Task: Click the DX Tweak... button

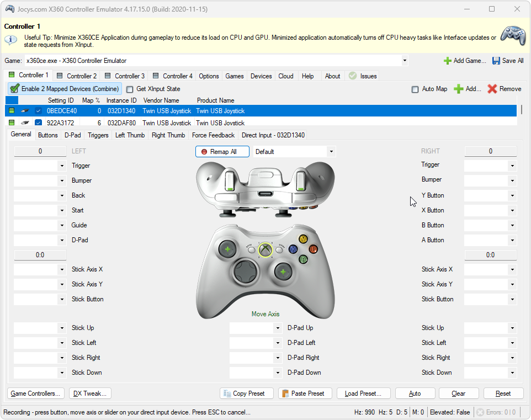Action: click(x=90, y=394)
